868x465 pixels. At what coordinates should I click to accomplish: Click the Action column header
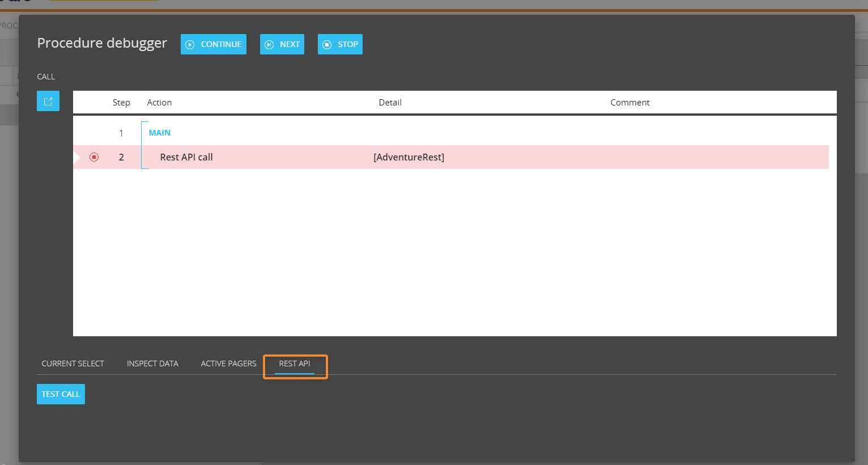coord(159,103)
